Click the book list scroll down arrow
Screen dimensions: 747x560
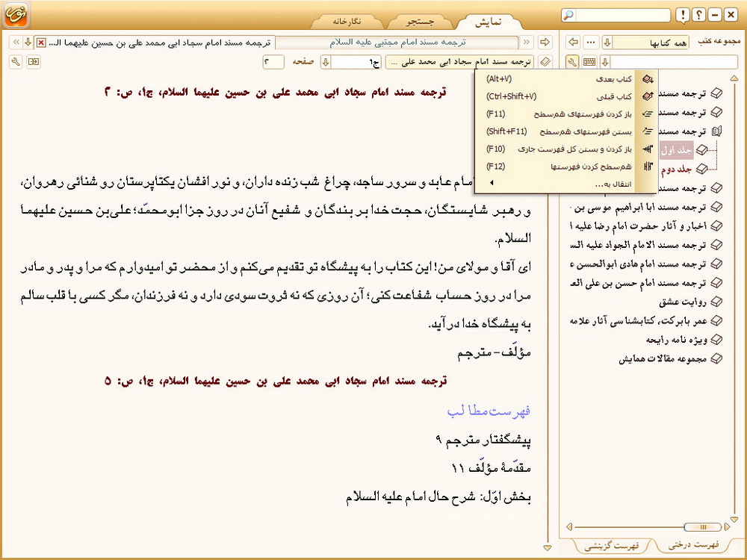coord(734,519)
